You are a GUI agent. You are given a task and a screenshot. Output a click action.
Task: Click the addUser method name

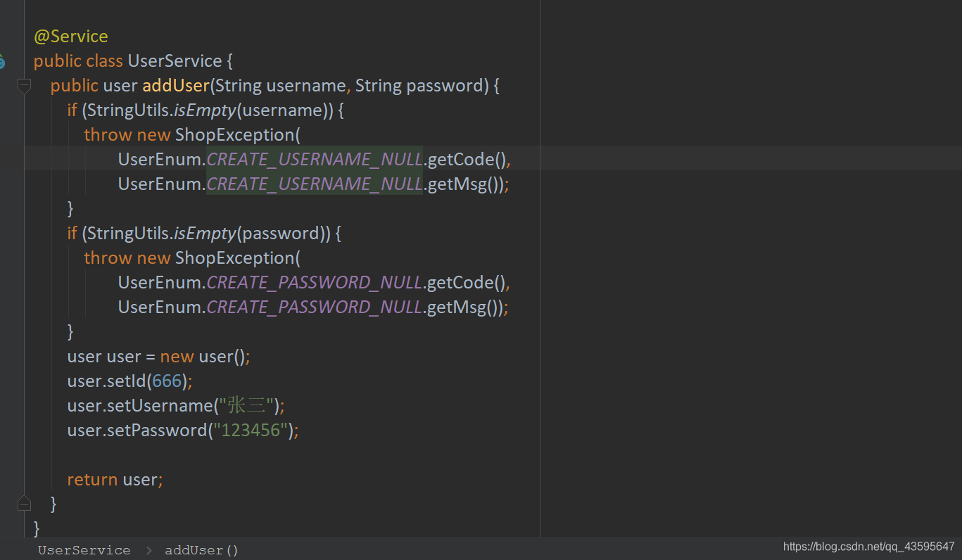point(176,86)
